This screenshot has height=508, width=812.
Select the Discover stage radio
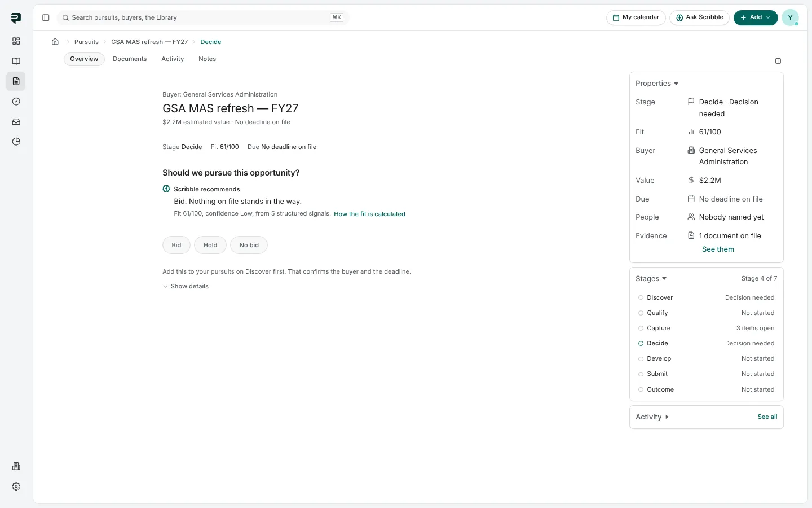point(641,297)
